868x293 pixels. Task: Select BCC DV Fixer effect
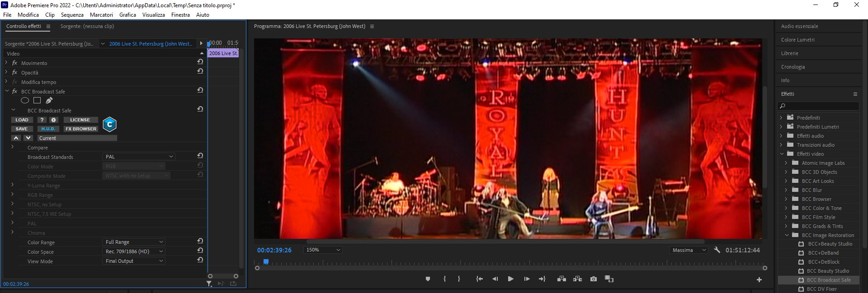pos(822,289)
